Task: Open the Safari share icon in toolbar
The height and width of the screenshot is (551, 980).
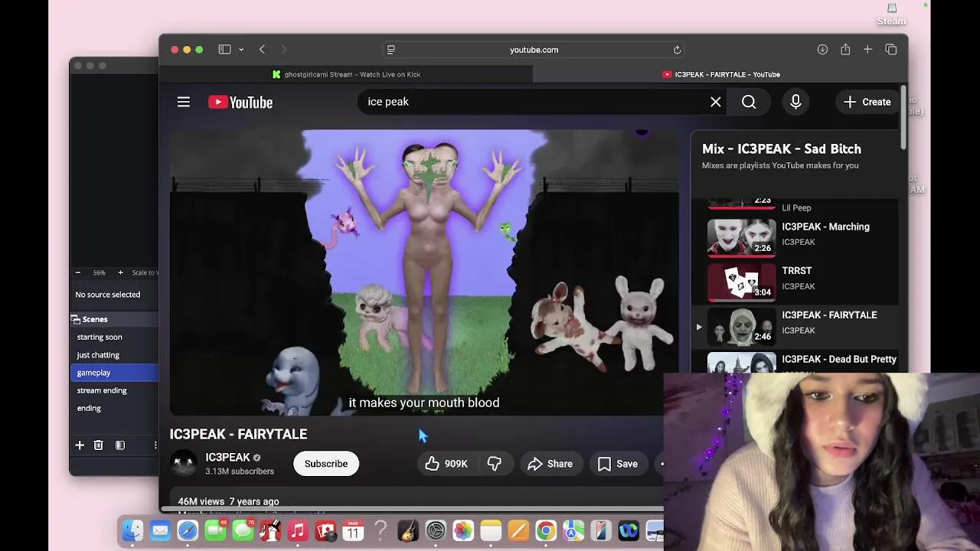Action: coord(845,50)
